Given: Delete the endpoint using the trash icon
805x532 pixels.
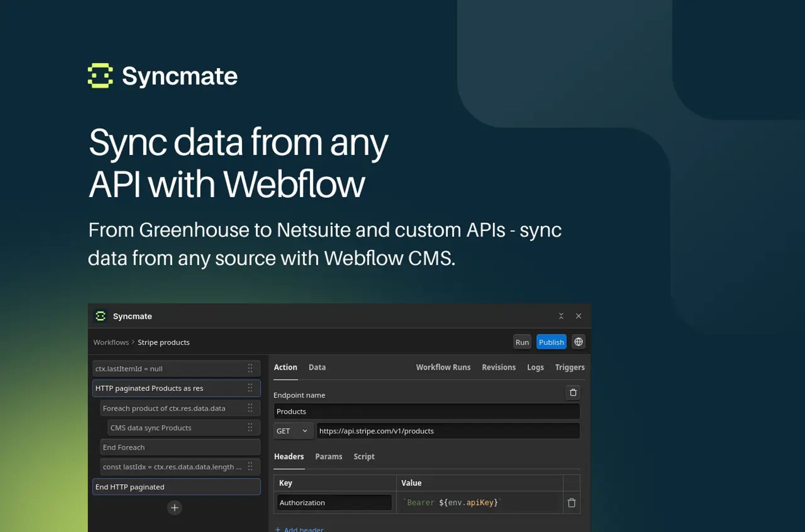Looking at the screenshot, I should click(573, 392).
